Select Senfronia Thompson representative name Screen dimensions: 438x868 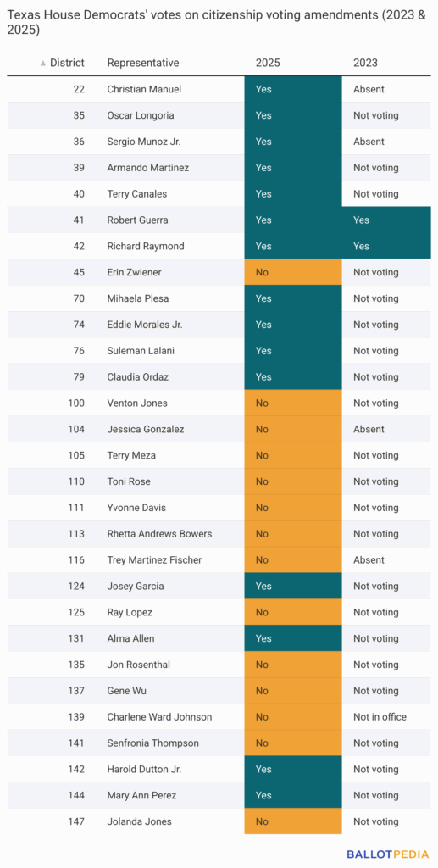[153, 743]
